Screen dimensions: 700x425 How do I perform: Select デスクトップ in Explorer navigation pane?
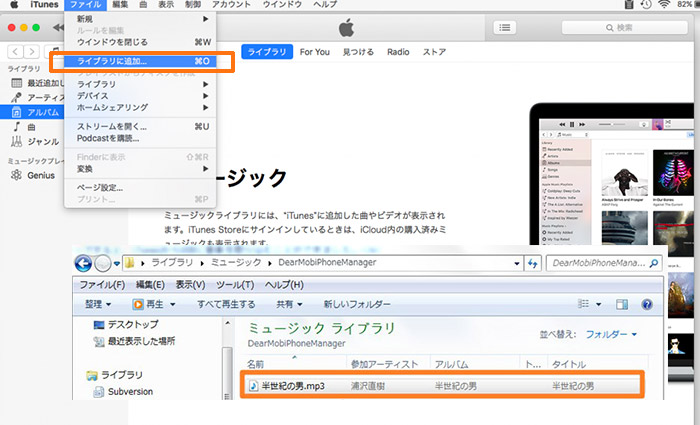click(126, 325)
